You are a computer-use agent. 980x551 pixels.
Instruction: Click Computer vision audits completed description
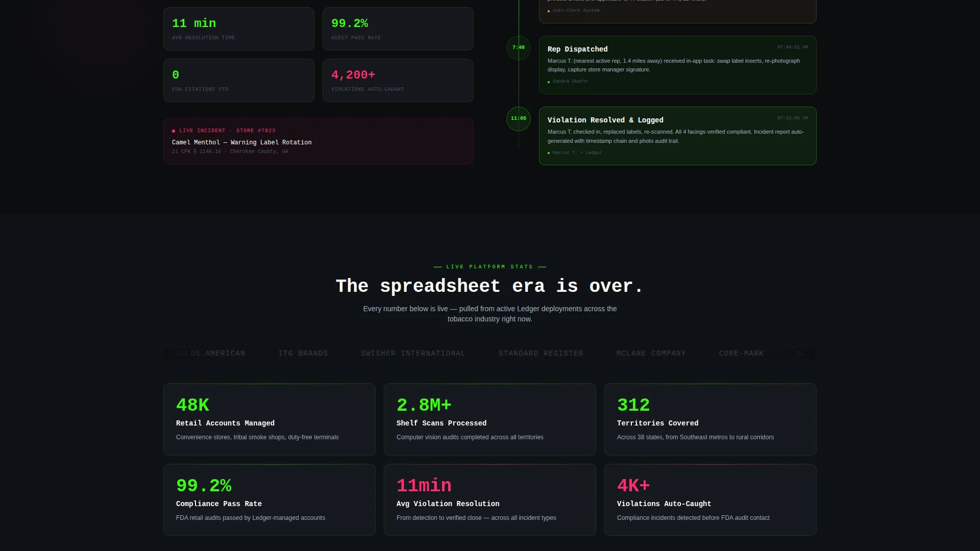(470, 438)
